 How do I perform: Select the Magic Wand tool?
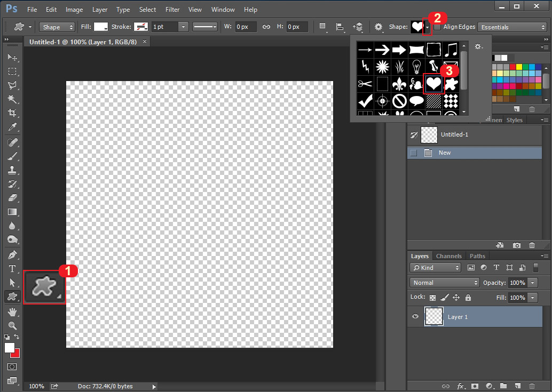coord(12,99)
